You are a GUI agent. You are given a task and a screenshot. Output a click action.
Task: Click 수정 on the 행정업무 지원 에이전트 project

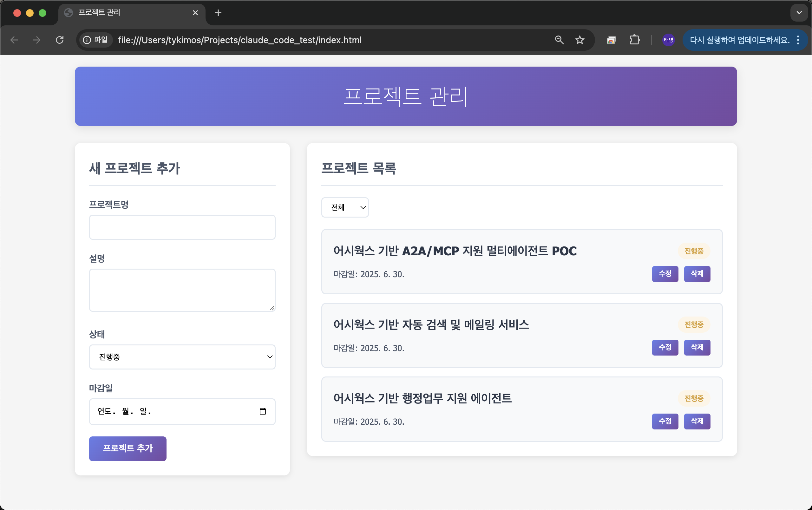665,421
